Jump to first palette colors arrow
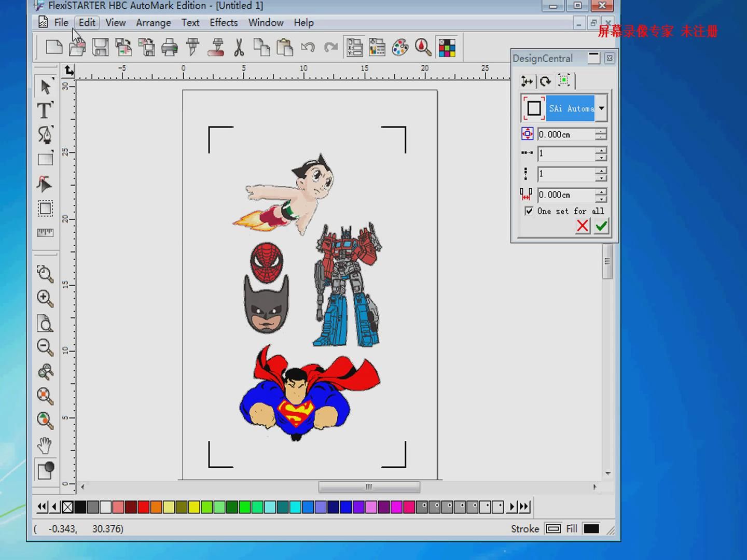 pos(42,507)
